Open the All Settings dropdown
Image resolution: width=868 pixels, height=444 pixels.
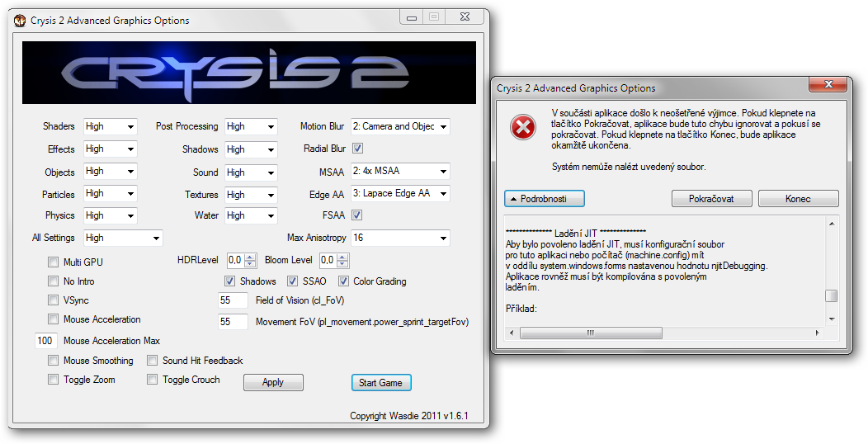click(123, 238)
